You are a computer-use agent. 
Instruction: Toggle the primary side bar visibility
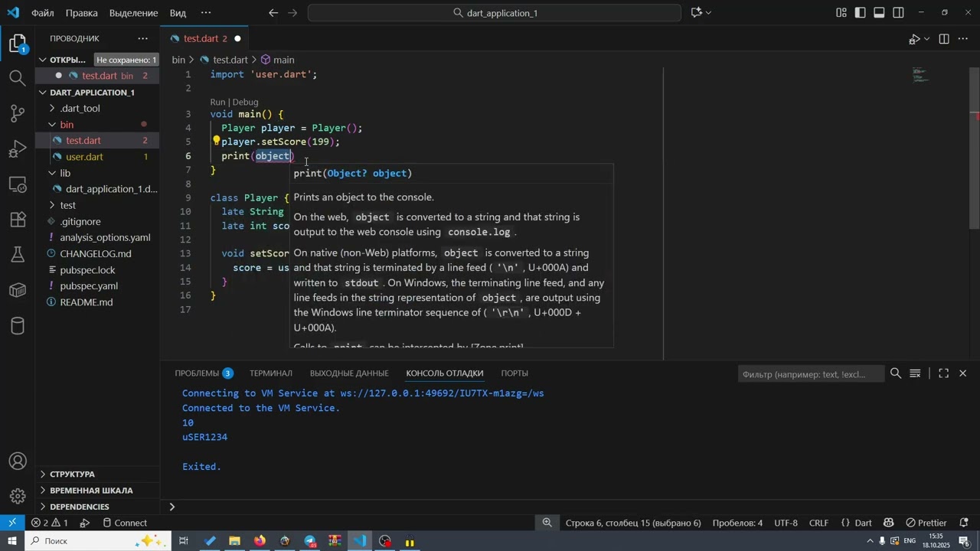(x=861, y=12)
